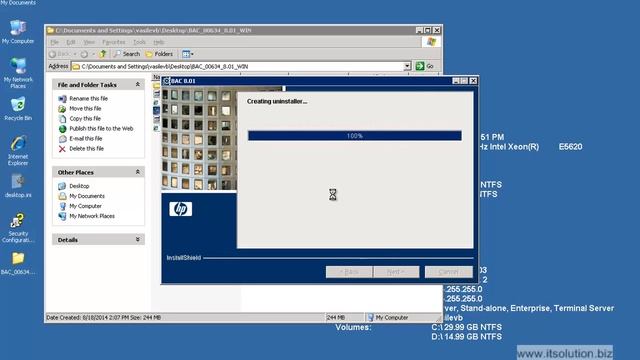The image size is (640, 360).
Task: Collapse Other Places panel
Action: (x=138, y=172)
